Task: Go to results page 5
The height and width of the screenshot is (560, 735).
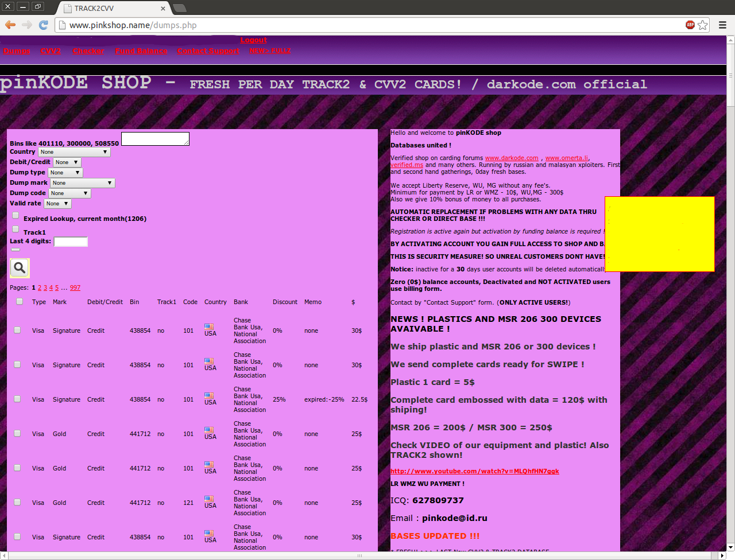Action: [57, 288]
